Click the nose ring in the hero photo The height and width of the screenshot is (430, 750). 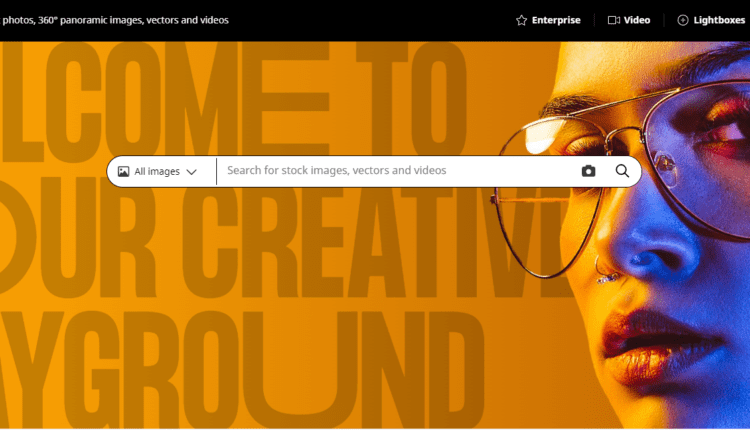[605, 272]
